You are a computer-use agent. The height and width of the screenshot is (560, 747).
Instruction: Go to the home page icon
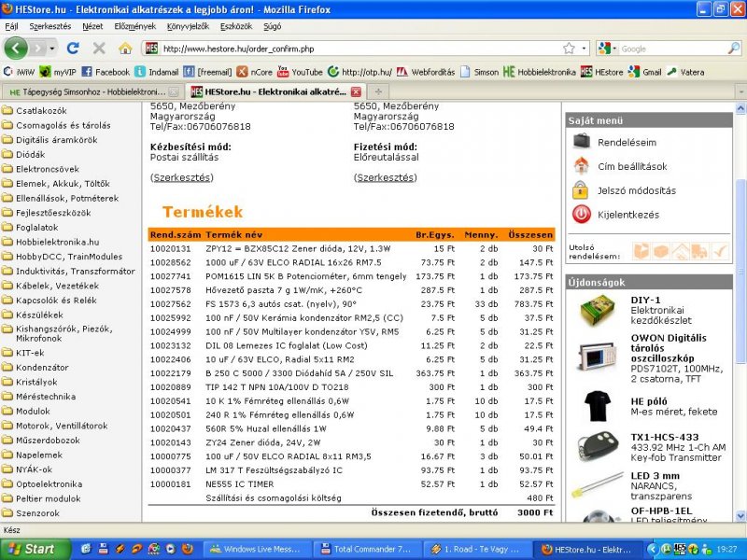pos(125,49)
